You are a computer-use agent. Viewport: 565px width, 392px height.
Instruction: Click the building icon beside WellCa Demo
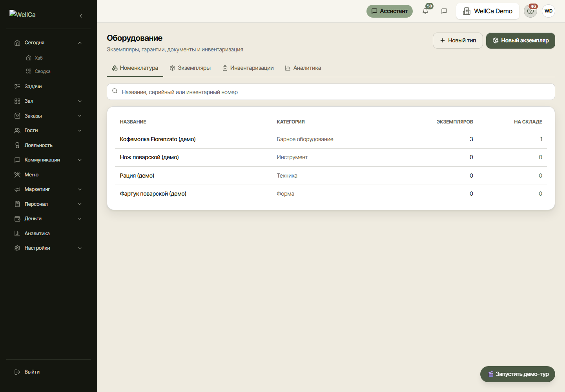pyautogui.click(x=467, y=11)
